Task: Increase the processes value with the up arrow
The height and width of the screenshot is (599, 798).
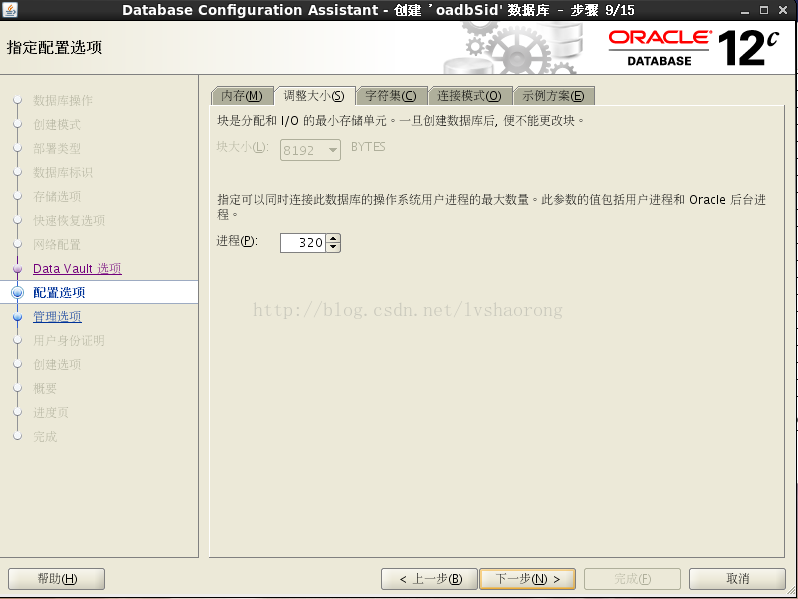Action: [333, 238]
